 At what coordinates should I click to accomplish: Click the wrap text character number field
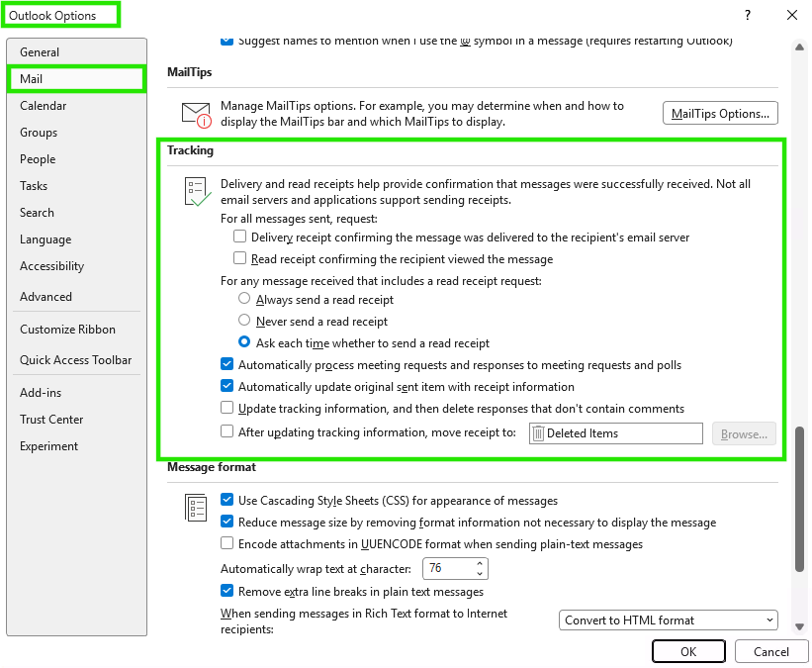coord(448,568)
